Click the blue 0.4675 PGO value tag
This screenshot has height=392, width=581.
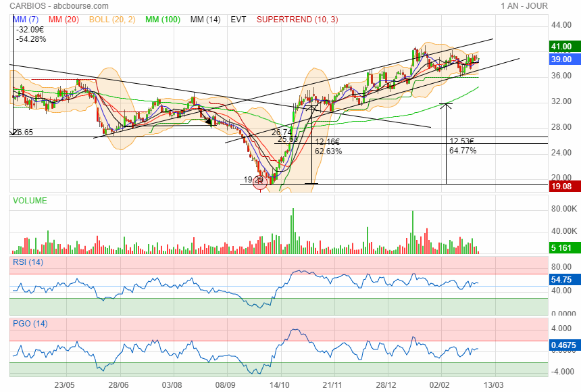click(x=564, y=345)
